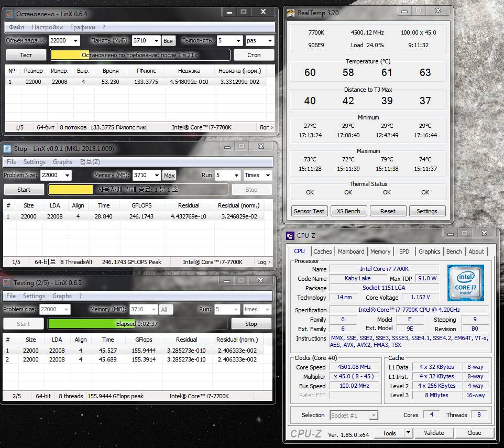Click Стоп button in LinX 0.6.4
The image size is (504, 448).
click(254, 55)
